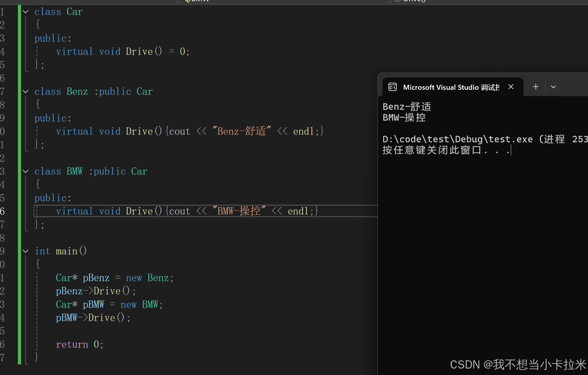Click the "BMW-操控" string in code
Image resolution: width=588 pixels, height=375 pixels.
239,211
